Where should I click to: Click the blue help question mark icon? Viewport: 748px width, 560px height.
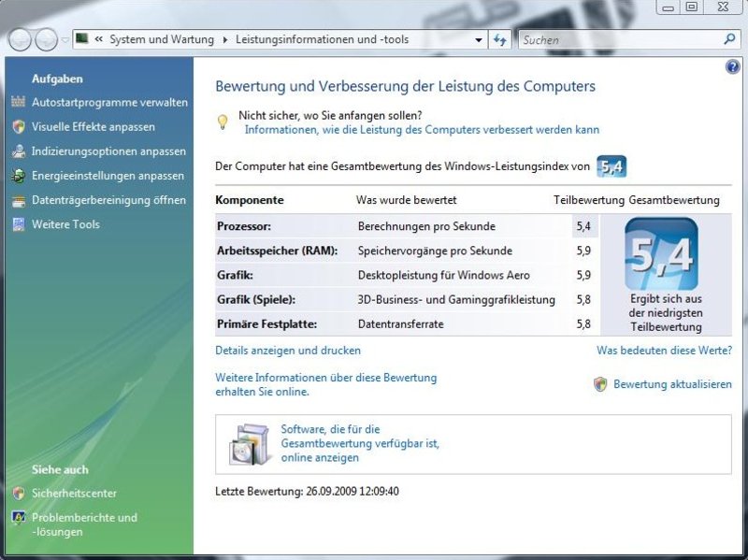click(x=732, y=66)
